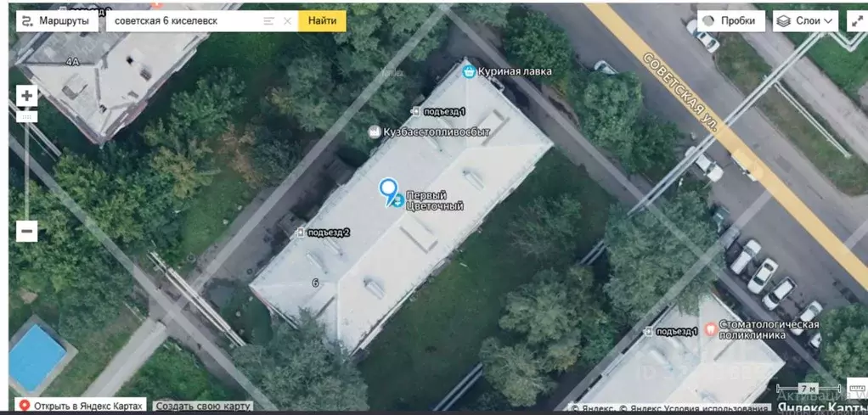Click the building number 4А label
The image size is (868, 415).
click(72, 62)
